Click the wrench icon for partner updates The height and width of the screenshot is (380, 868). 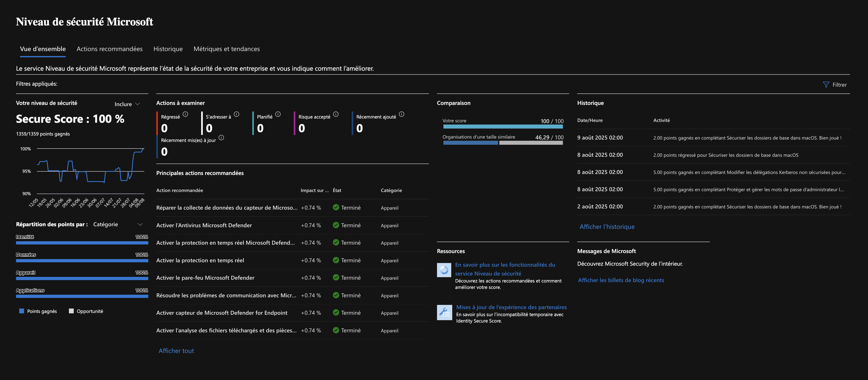point(444,312)
